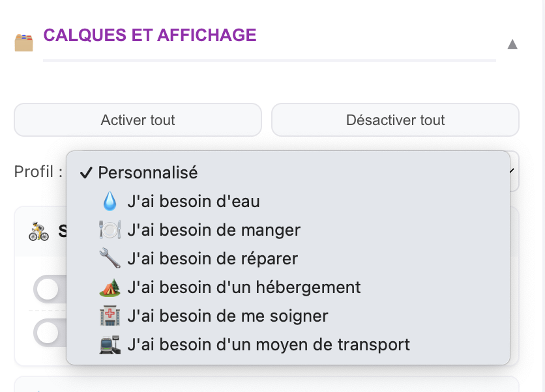Click the box icon beside Calques et Affichage

point(23,42)
